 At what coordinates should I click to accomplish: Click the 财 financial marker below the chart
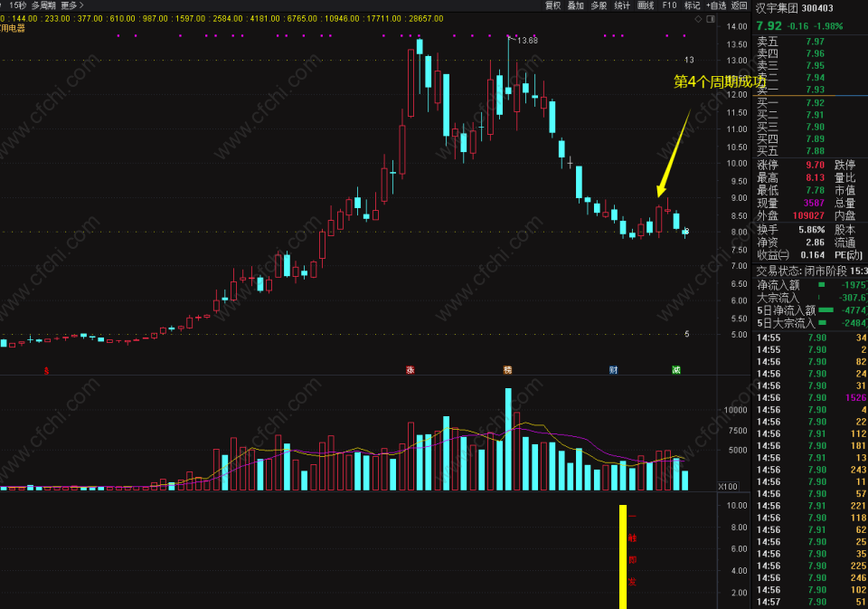[613, 370]
